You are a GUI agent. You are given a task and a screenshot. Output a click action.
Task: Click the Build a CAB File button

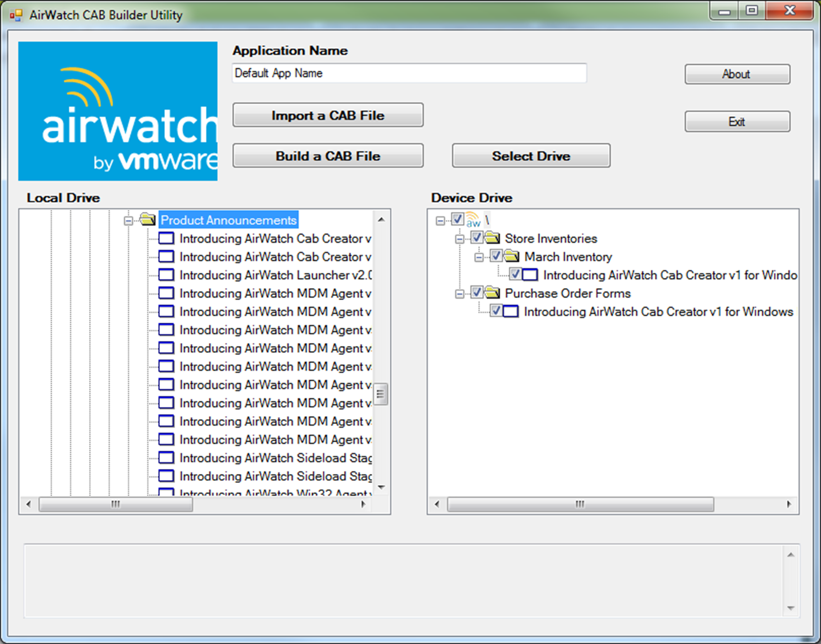pos(327,156)
